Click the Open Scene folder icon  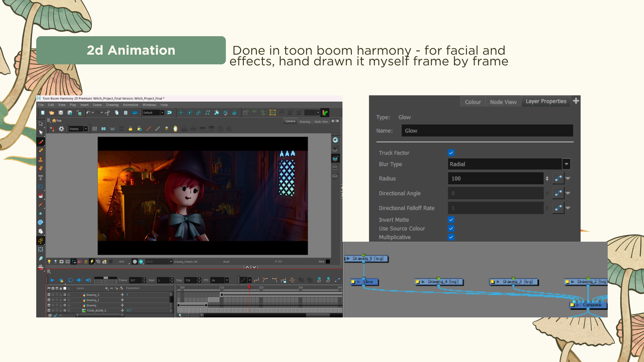point(52,113)
